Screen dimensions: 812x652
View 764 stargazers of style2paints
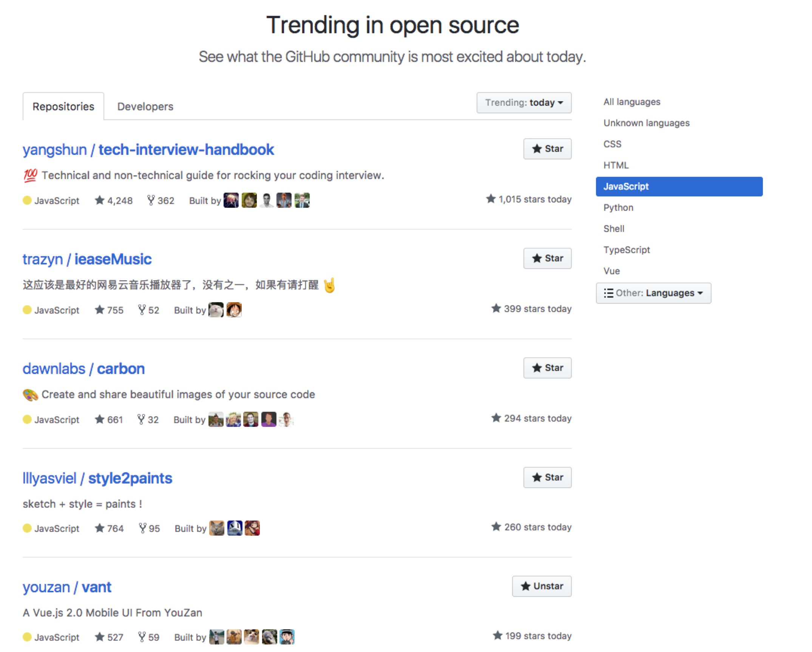pyautogui.click(x=109, y=528)
